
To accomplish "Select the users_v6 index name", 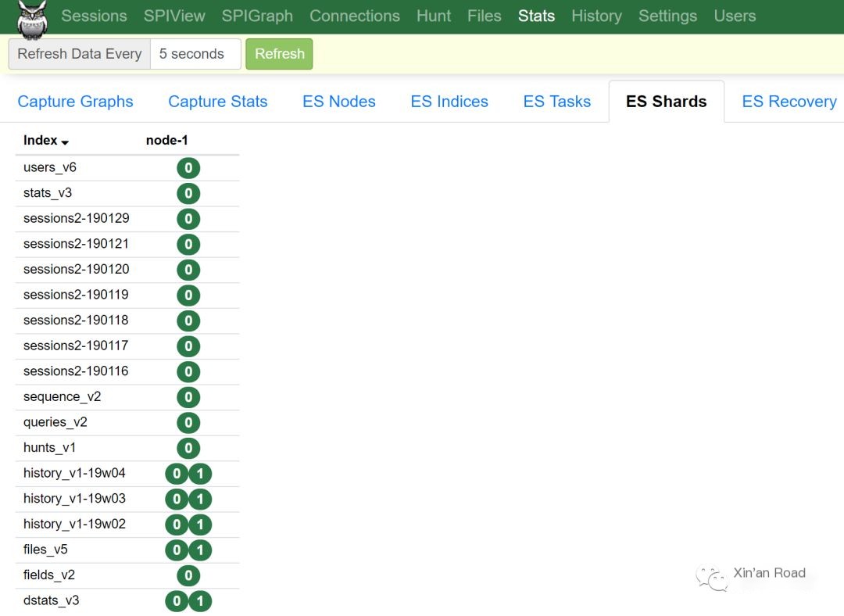I will click(x=50, y=167).
